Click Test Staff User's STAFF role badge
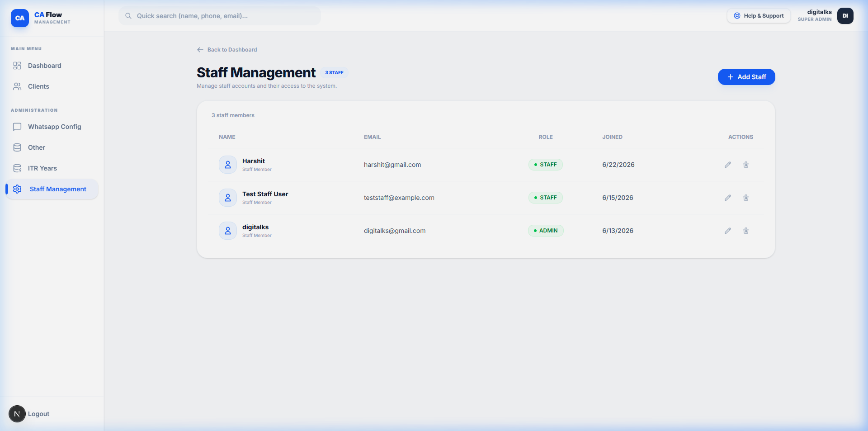Image resolution: width=868 pixels, height=431 pixels. (x=546, y=198)
